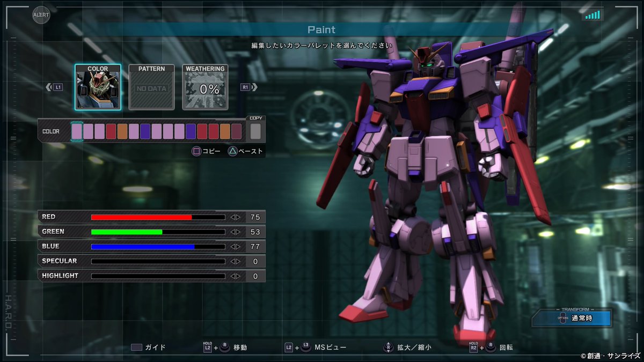Select the first red swatch in COLOR row
This screenshot has width=644, height=362.
[111, 131]
